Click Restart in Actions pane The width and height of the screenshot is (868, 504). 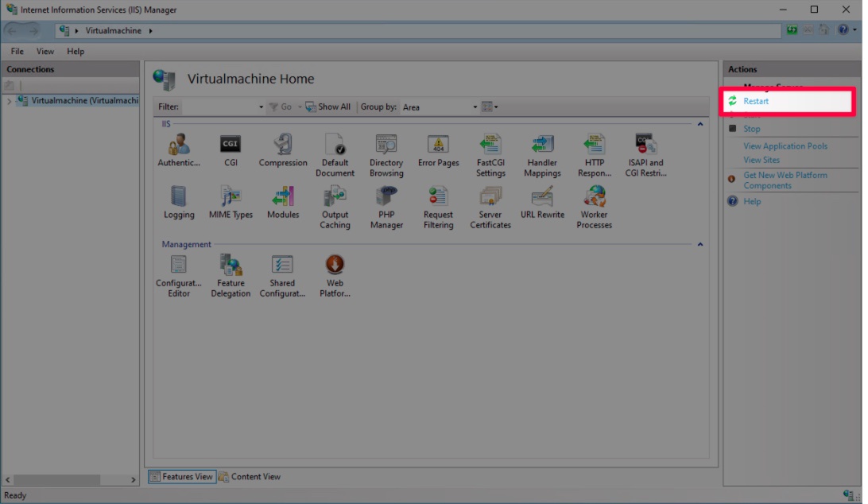click(x=756, y=101)
